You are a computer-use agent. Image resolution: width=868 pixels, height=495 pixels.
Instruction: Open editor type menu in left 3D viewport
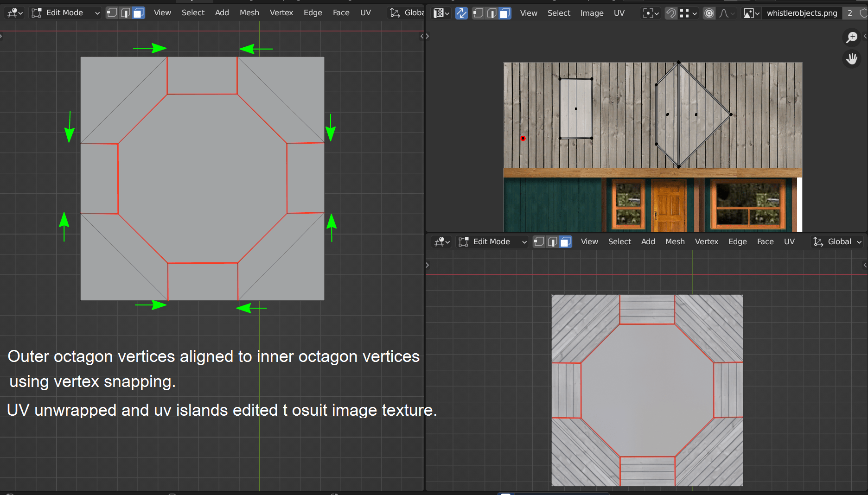tap(15, 13)
